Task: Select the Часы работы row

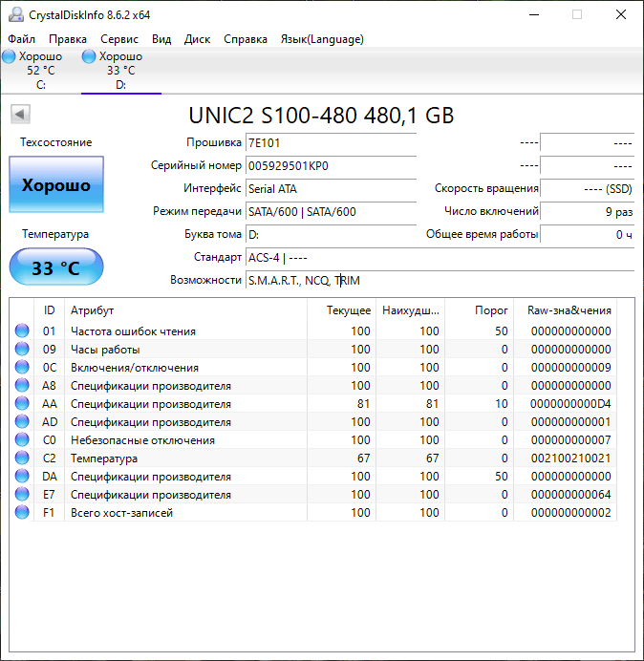Action: pyautogui.click(x=313, y=349)
